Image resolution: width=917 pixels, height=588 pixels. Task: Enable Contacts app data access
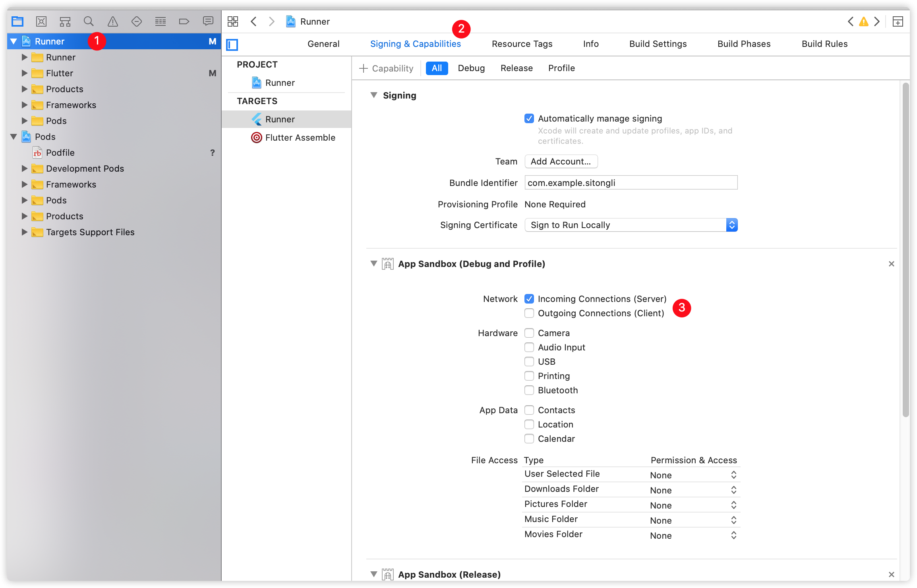pyautogui.click(x=529, y=410)
